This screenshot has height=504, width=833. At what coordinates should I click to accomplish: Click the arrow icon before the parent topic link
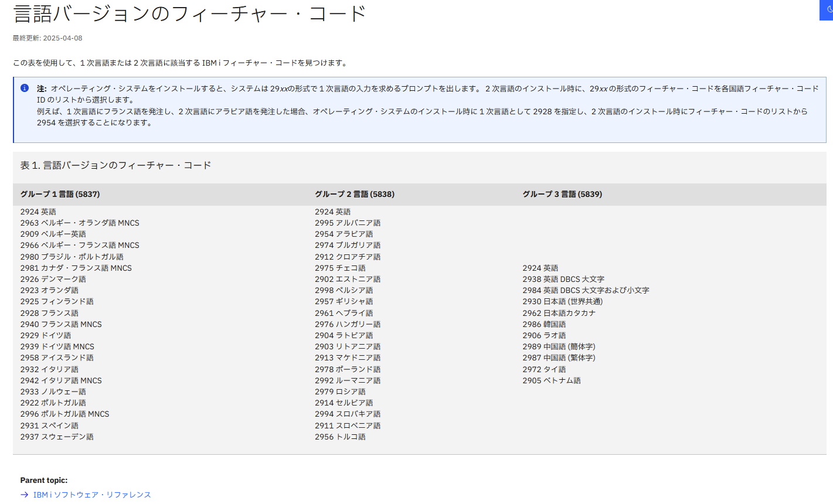pos(25,495)
